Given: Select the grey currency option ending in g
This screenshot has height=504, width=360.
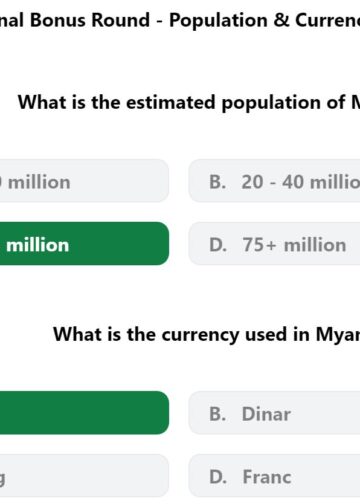Looking at the screenshot, I should tap(84, 476).
